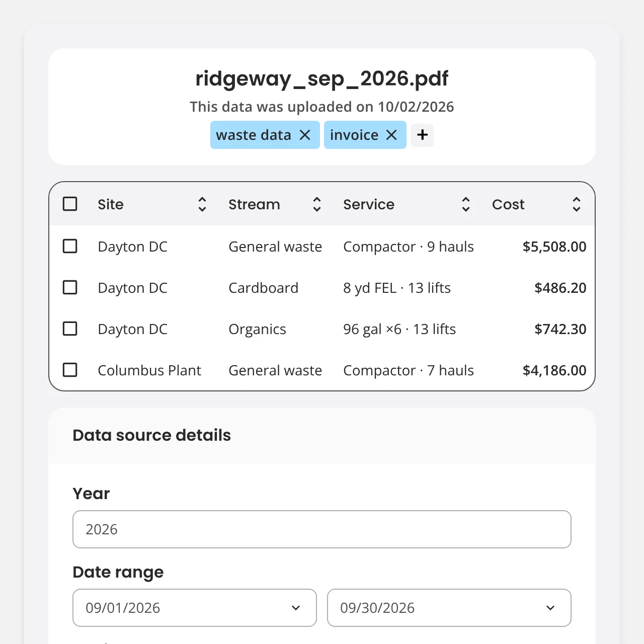Sort table by Stream column
Viewport: 644px width, 644px height.
(317, 204)
